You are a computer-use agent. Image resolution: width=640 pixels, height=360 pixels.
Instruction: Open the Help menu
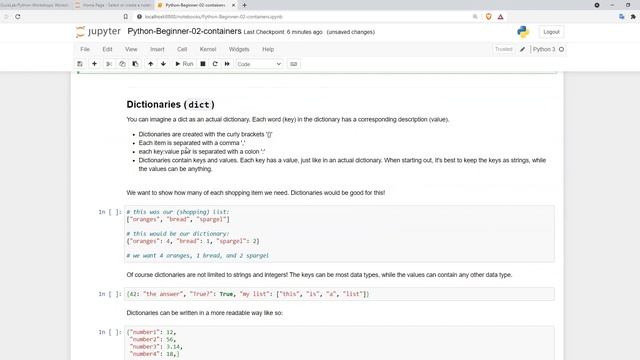click(268, 49)
